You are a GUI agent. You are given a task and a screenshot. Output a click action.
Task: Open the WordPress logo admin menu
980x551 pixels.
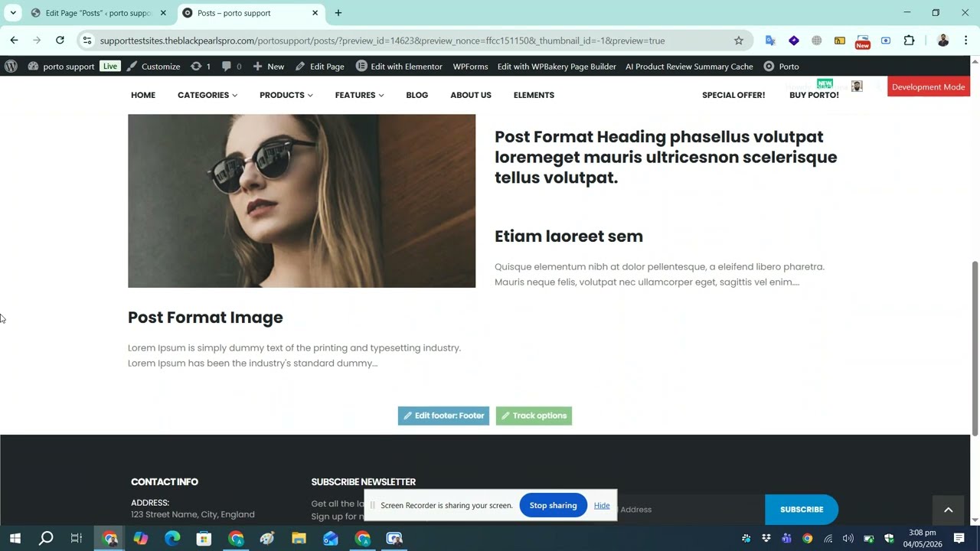coord(11,67)
